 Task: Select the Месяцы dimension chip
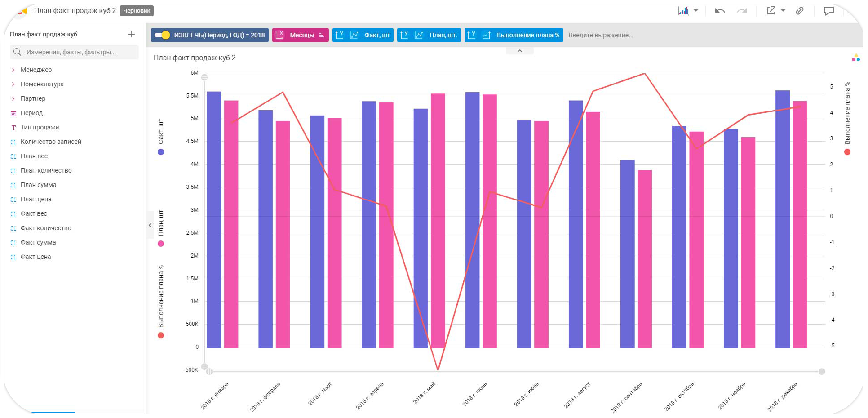click(301, 35)
